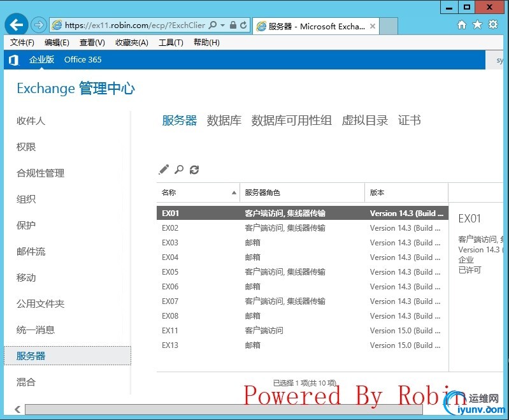509x420 pixels.
Task: Select 服务器 in the left navigation
Action: click(67, 356)
